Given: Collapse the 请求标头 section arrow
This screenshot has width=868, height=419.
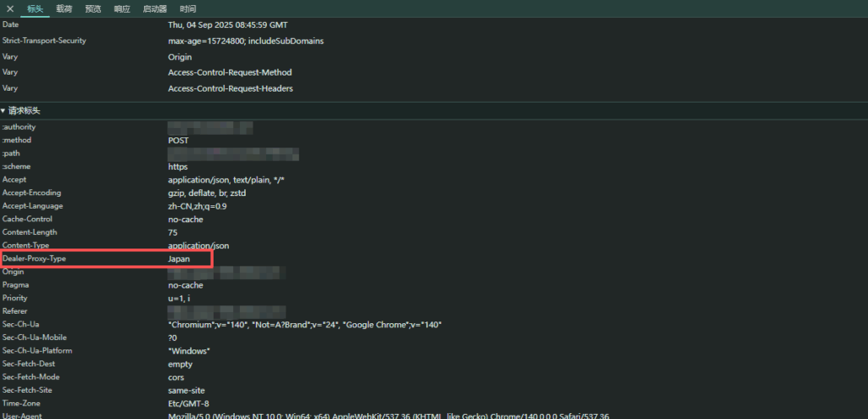Looking at the screenshot, I should (x=3, y=111).
